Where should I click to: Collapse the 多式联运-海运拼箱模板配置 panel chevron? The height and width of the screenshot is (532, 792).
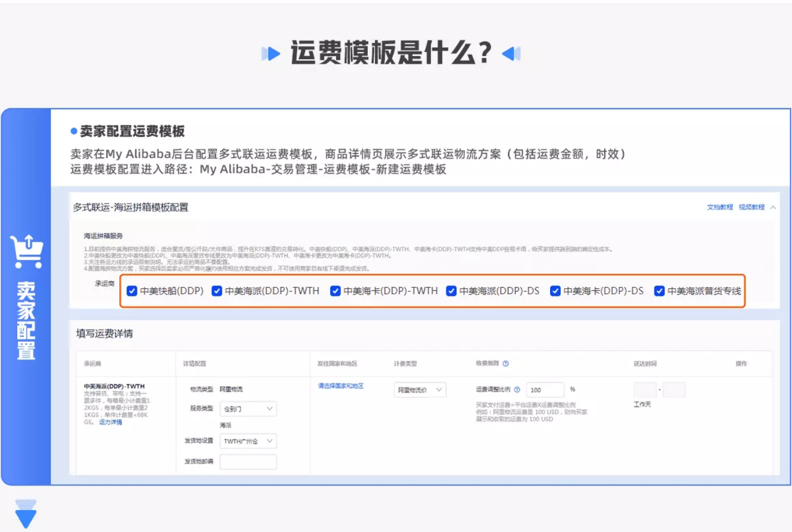click(773, 207)
